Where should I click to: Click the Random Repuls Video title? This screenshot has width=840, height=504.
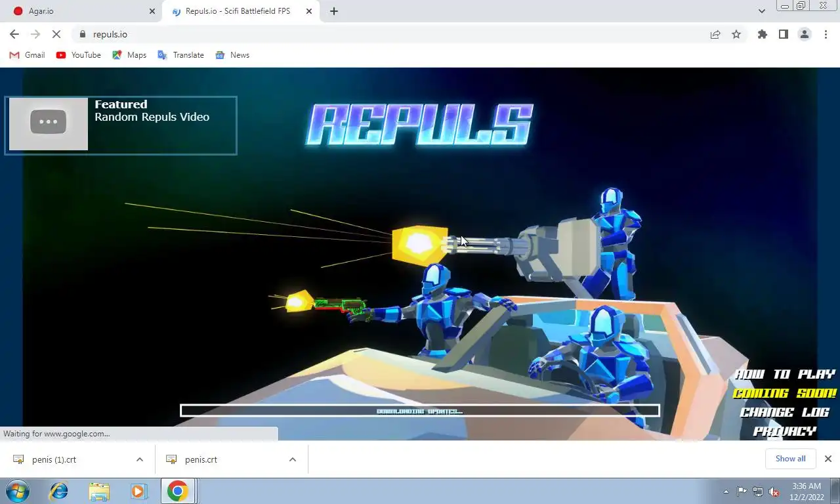[152, 117]
